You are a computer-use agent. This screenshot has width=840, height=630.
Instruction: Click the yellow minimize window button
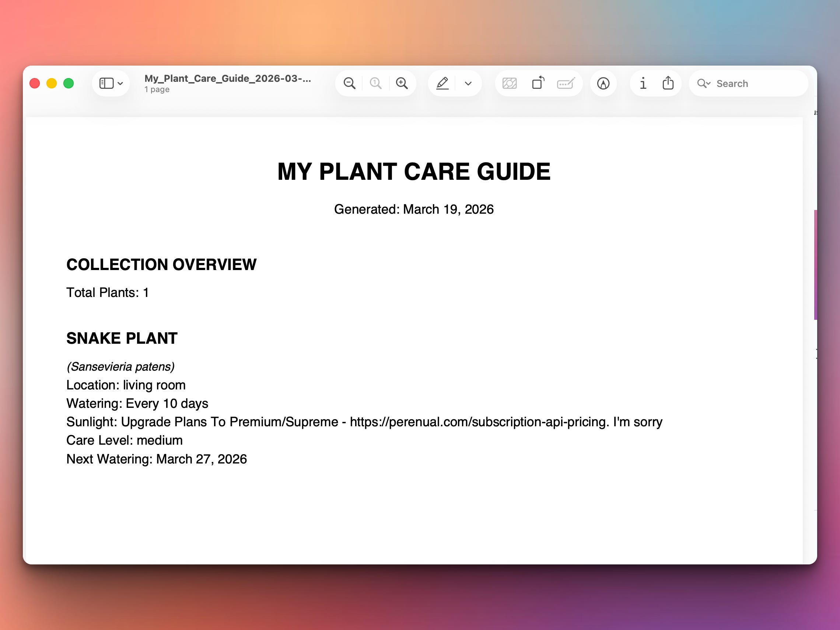click(x=52, y=83)
